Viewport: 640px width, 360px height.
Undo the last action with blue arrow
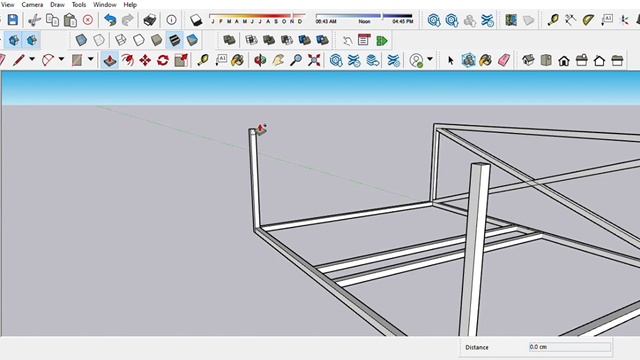[110, 20]
